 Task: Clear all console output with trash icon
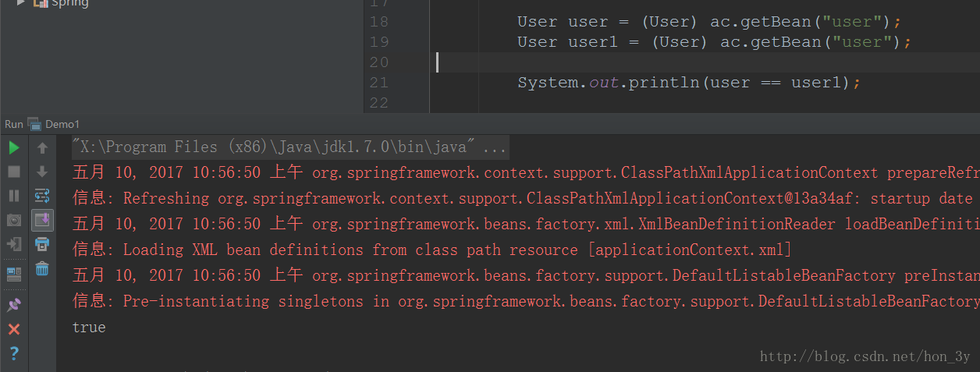point(42,268)
